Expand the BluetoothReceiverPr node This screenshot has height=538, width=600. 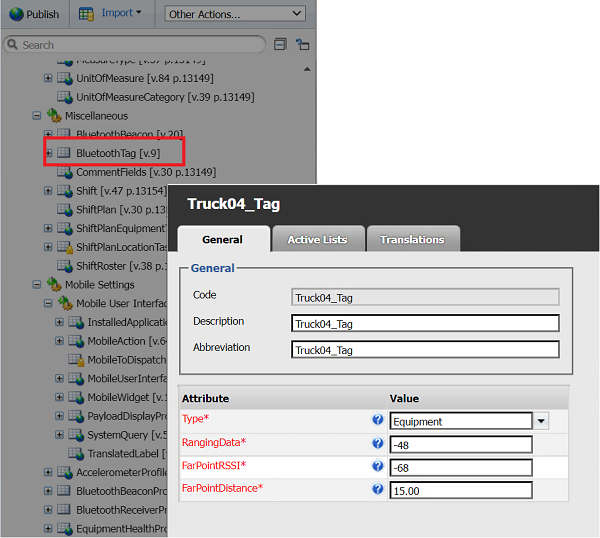tap(48, 509)
